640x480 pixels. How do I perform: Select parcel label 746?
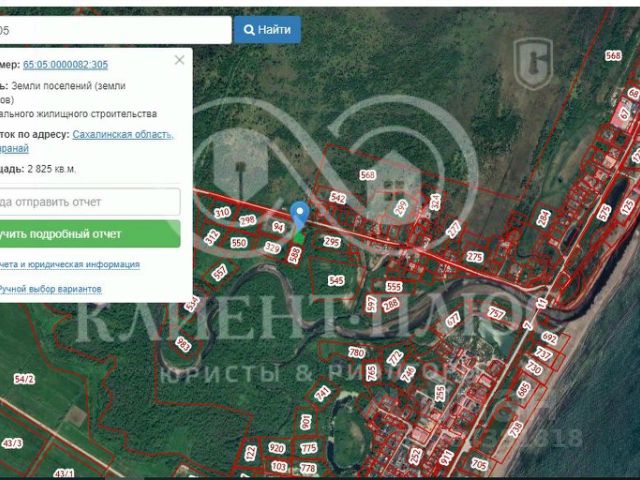[408, 374]
